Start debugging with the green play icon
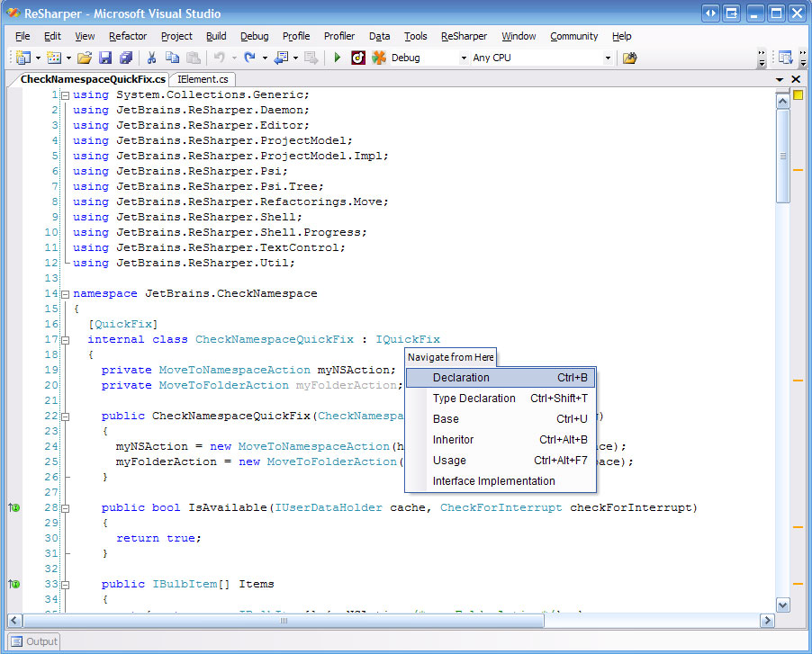 pyautogui.click(x=337, y=58)
